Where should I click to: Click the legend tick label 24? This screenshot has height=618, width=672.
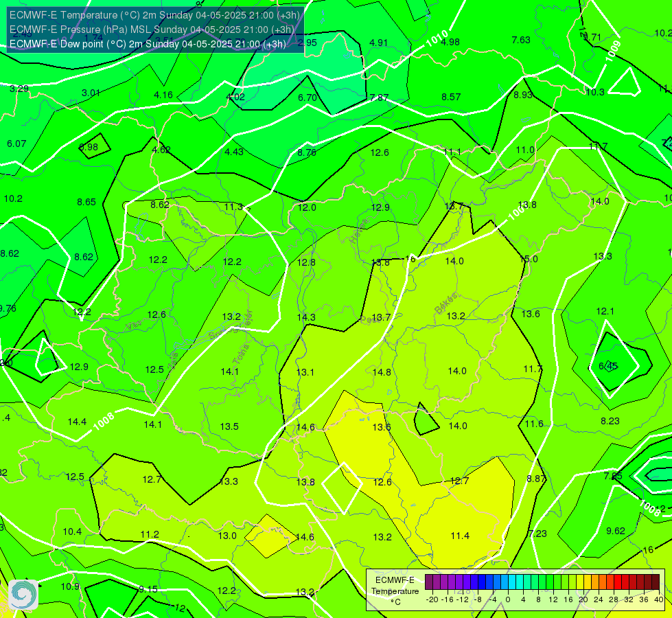click(x=599, y=599)
